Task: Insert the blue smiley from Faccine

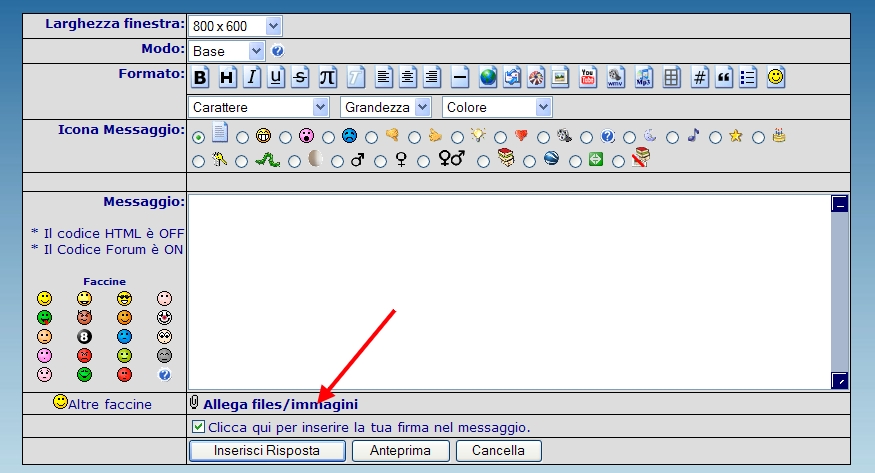Action: (124, 336)
